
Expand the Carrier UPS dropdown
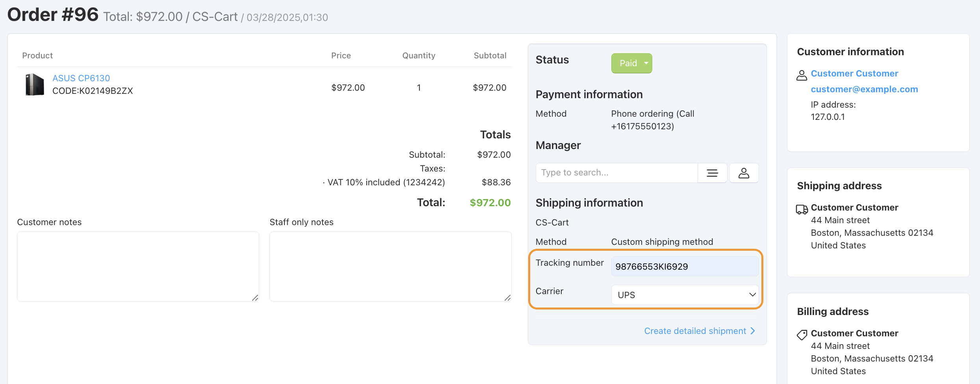click(685, 295)
